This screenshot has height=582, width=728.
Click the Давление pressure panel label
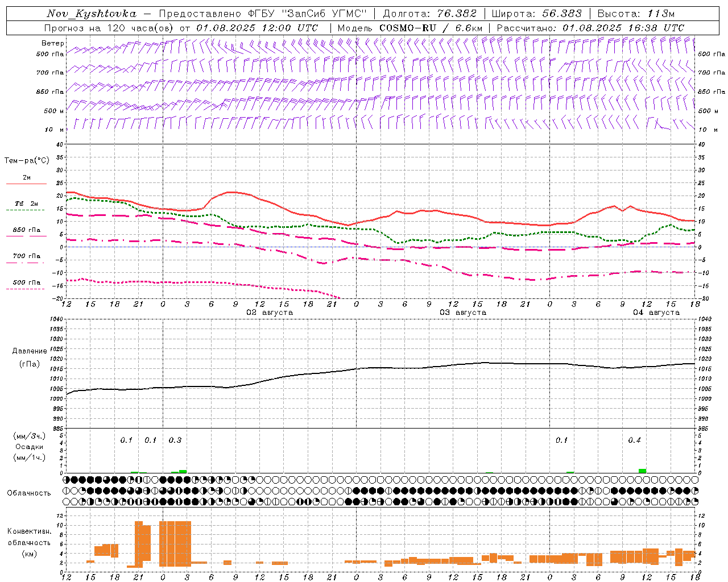[x=30, y=351]
